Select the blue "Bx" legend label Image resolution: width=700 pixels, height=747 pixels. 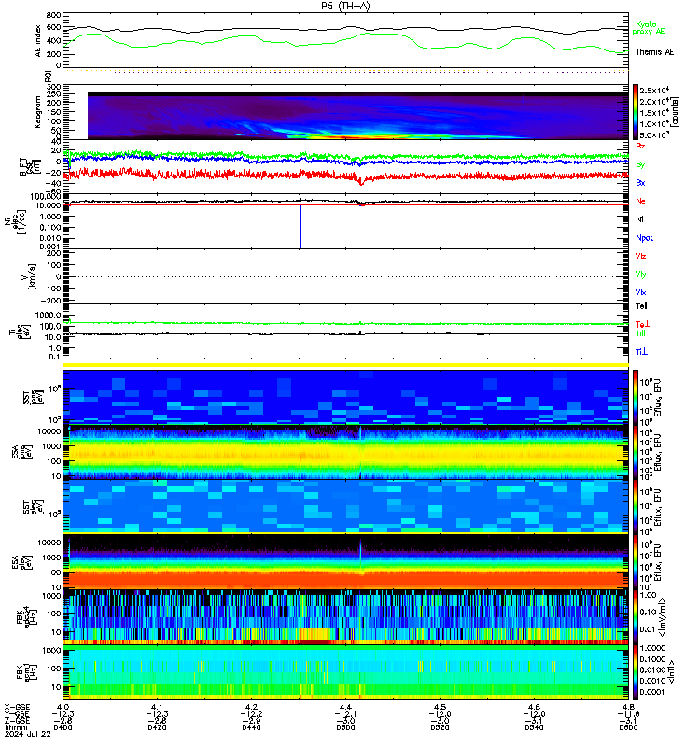pos(640,182)
